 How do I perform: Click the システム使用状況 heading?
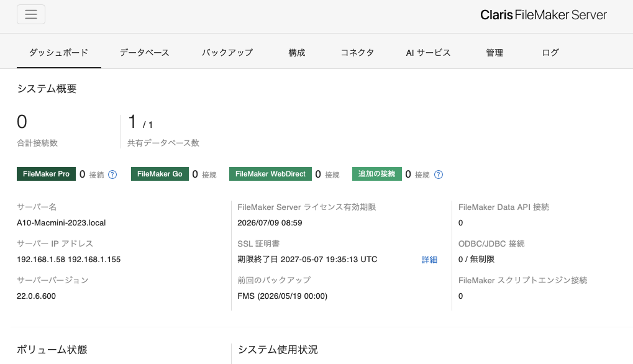tap(278, 350)
